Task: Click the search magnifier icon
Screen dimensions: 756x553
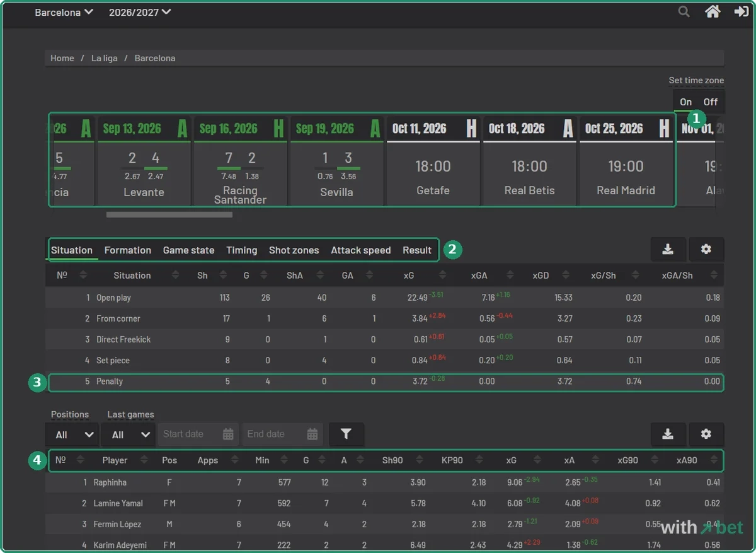Action: [x=684, y=11]
